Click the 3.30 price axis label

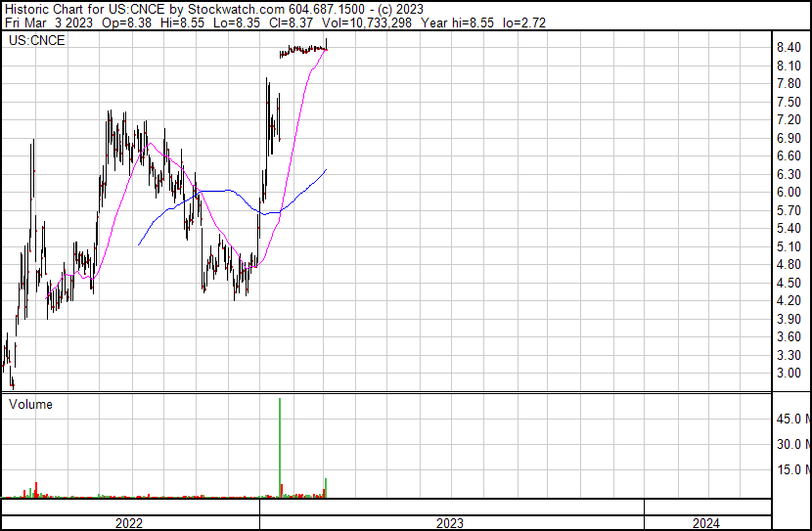(789, 355)
